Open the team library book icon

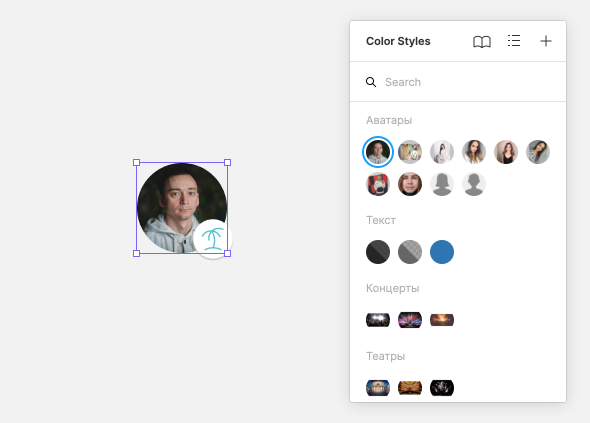click(482, 41)
